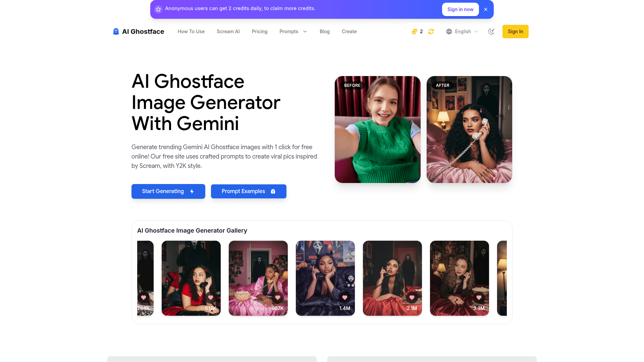Toggle dark mode with moon icon
This screenshot has height=362, width=644.
point(491,32)
